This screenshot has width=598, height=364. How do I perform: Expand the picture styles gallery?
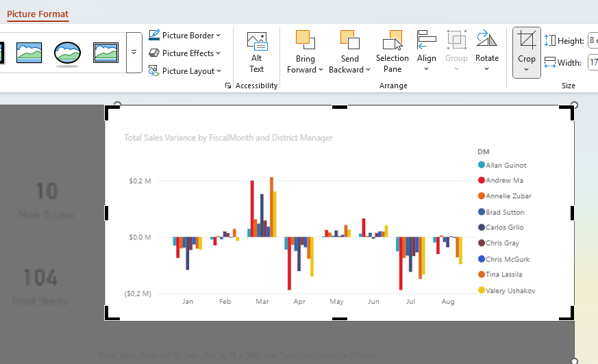[x=134, y=53]
